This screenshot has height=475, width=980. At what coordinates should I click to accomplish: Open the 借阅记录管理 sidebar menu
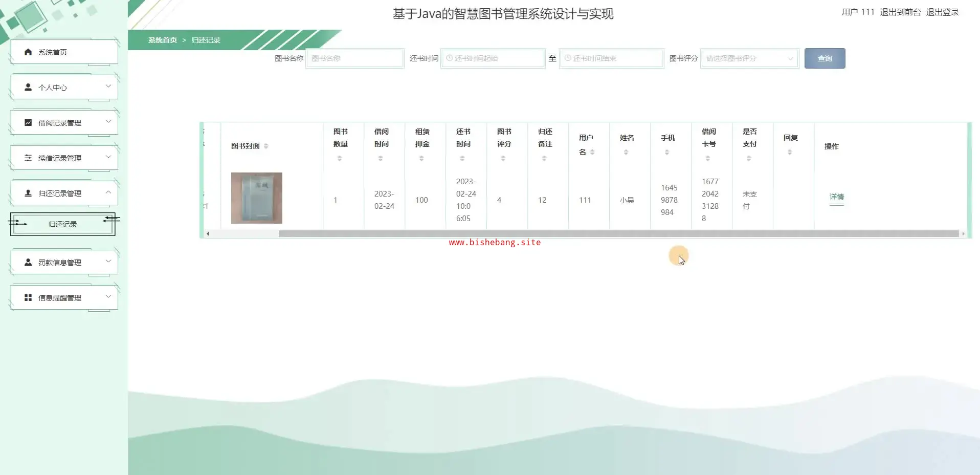[64, 123]
